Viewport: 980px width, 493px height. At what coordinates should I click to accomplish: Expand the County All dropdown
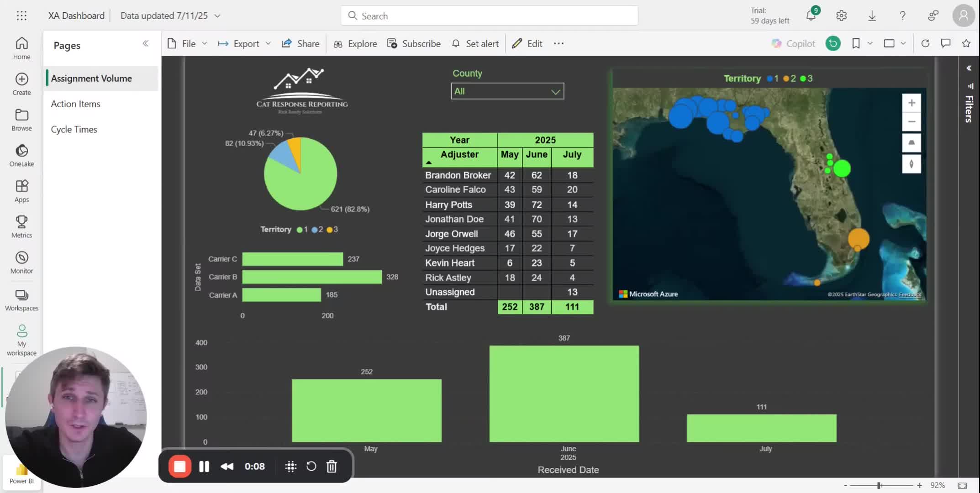click(x=555, y=91)
